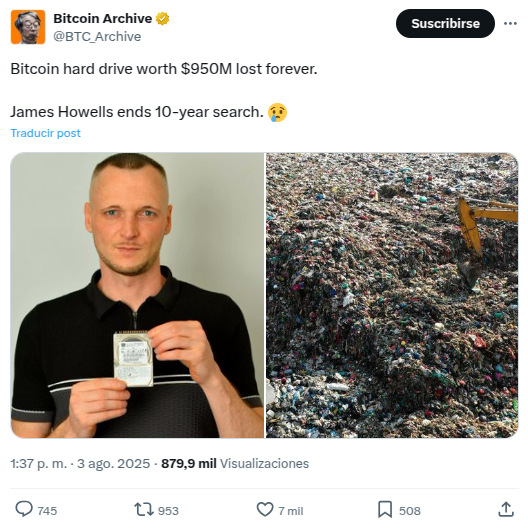This screenshot has width=528, height=528.
Task: Click the reply speech bubble icon
Action: click(x=24, y=509)
